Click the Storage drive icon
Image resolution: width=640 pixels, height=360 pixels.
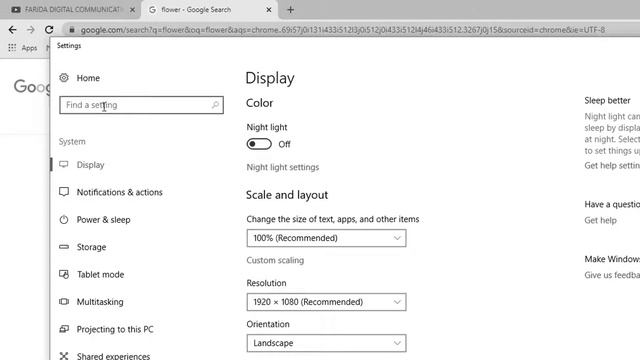pyautogui.click(x=64, y=247)
